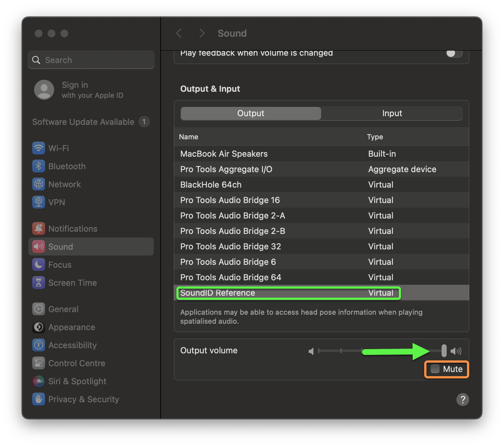
Task: Click the high-volume speaker icon
Action: tap(456, 351)
